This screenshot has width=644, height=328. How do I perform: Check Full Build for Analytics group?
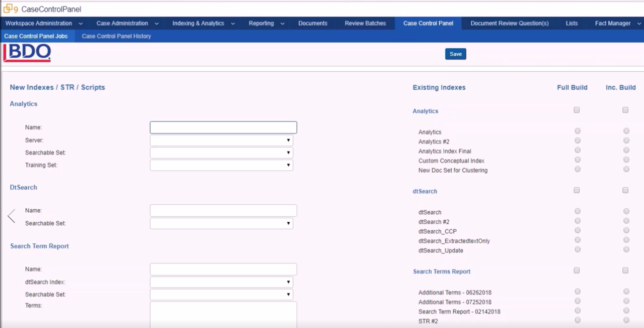(577, 110)
